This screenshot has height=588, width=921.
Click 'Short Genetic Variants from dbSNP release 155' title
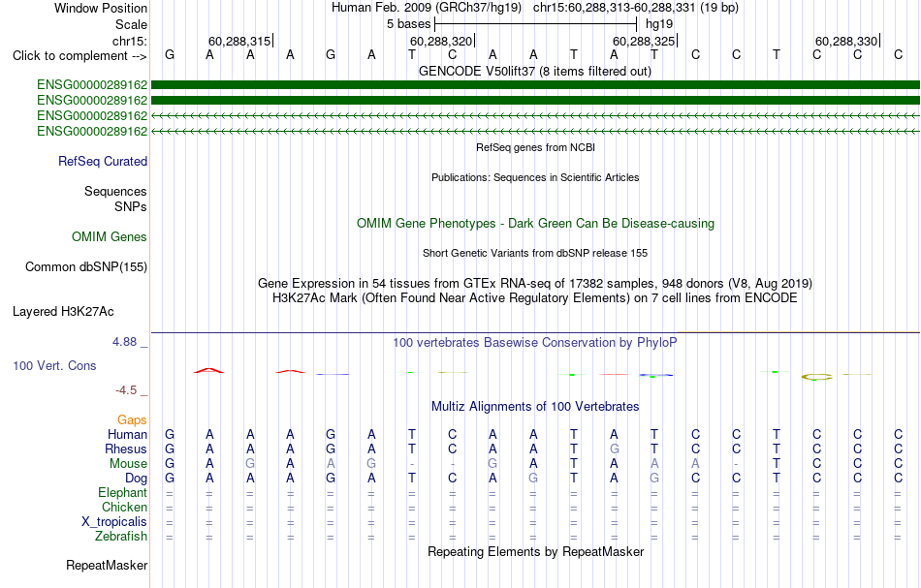(x=535, y=253)
